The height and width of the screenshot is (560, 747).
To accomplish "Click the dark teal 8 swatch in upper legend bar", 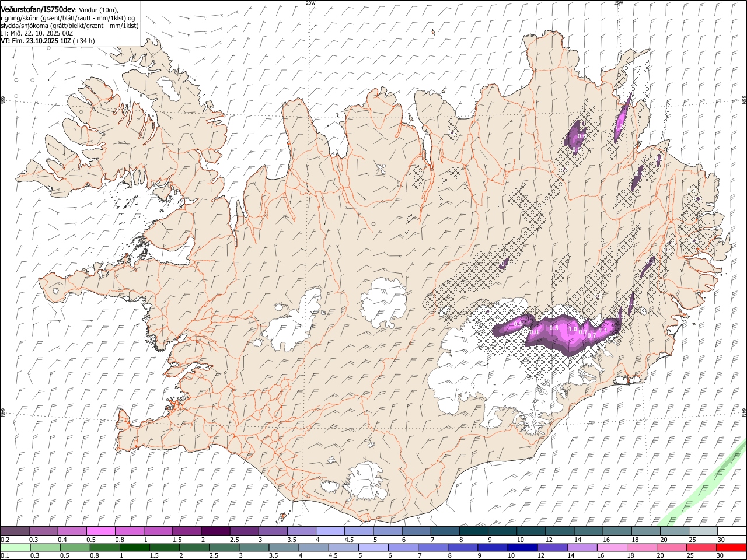I will 474,531.
